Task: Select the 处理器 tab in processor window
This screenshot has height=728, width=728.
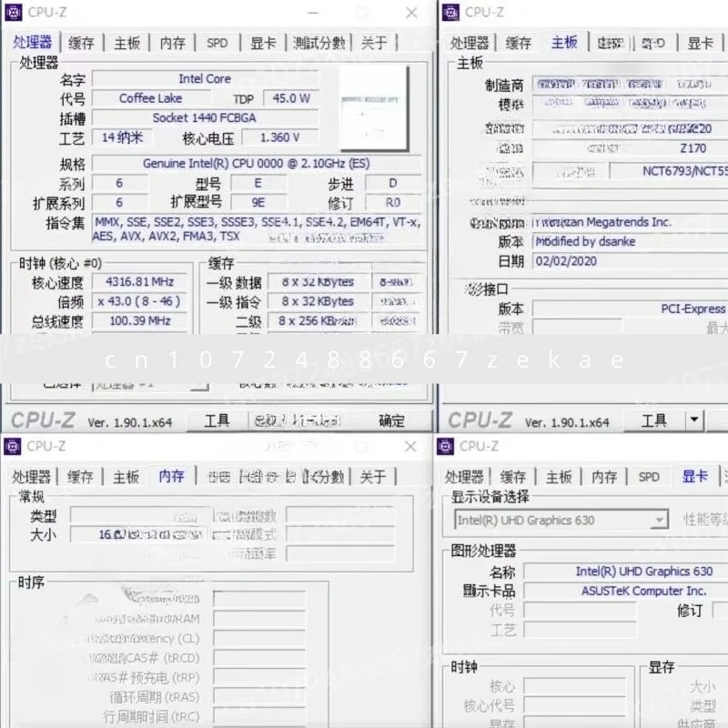Action: pyautogui.click(x=32, y=42)
